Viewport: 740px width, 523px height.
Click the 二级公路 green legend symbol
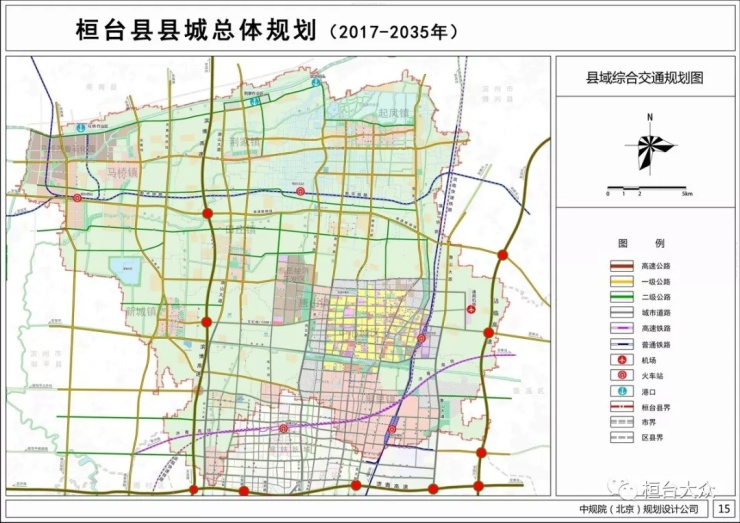coord(622,297)
